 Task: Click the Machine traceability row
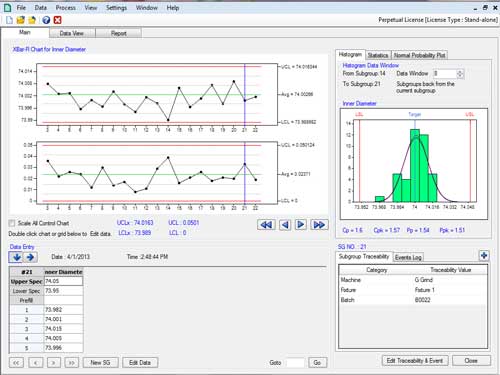coord(413,280)
